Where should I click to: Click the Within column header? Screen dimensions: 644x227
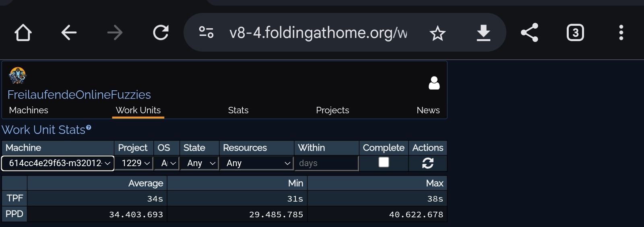pyautogui.click(x=326, y=148)
